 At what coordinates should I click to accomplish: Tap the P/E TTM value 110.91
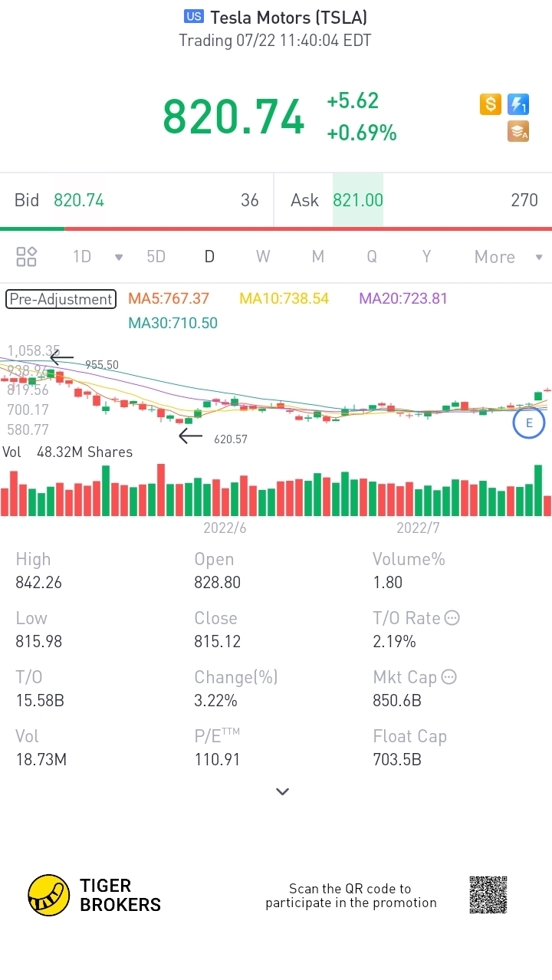pyautogui.click(x=217, y=760)
